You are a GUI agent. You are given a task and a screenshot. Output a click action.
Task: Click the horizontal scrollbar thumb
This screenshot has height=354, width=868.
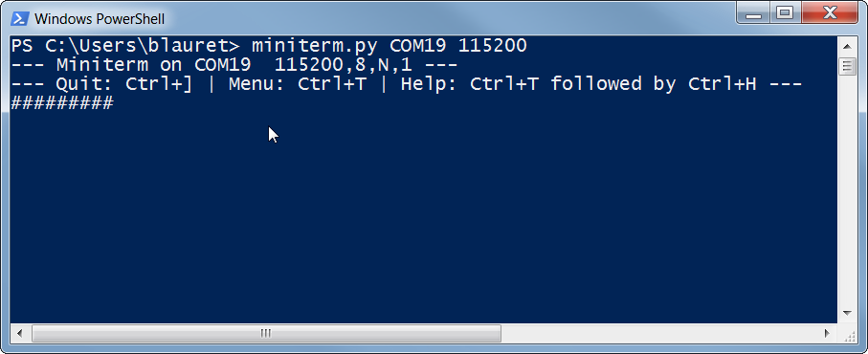(266, 334)
